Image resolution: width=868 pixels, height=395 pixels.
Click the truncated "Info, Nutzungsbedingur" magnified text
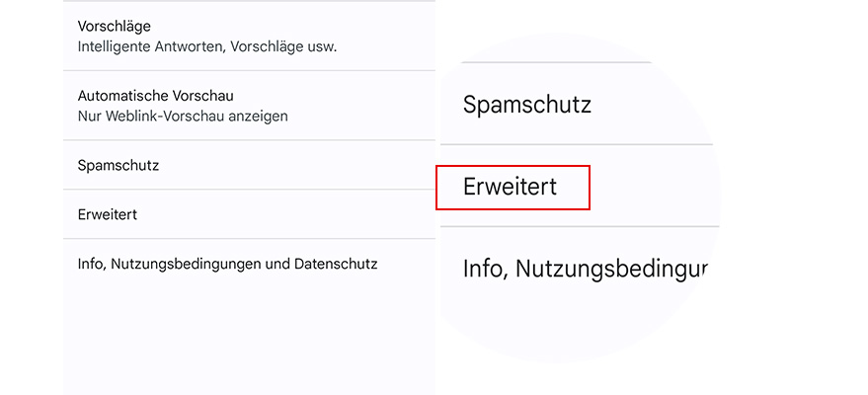(x=585, y=269)
